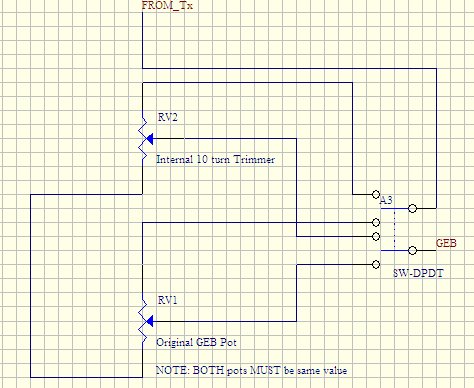Screen dimensions: 474x388
Task: Select the dashed switch gang link line
Action: point(395,230)
